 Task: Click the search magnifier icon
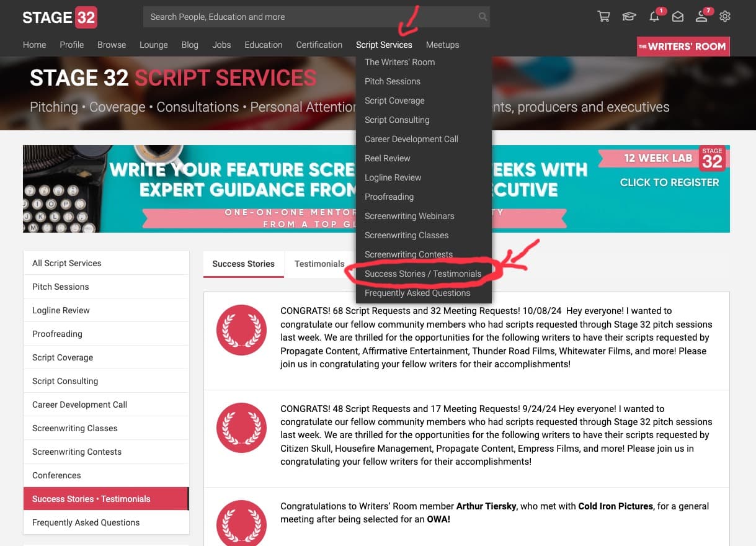click(x=483, y=17)
